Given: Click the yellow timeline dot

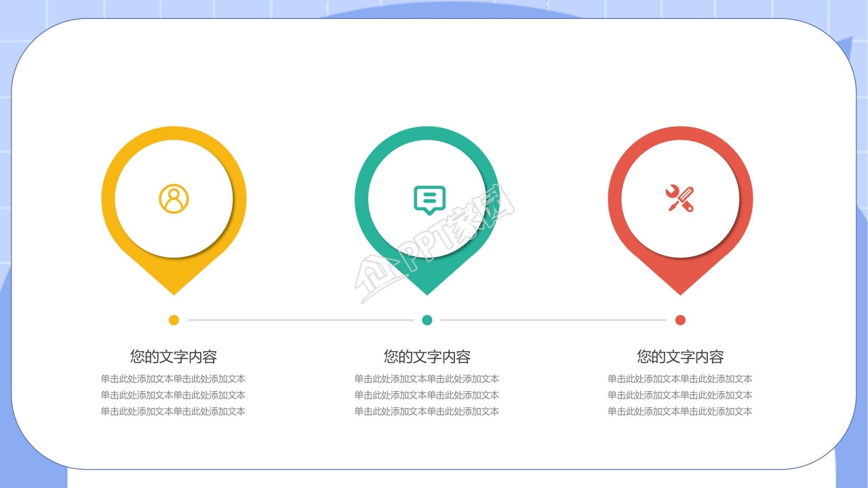Looking at the screenshot, I should tap(174, 320).
